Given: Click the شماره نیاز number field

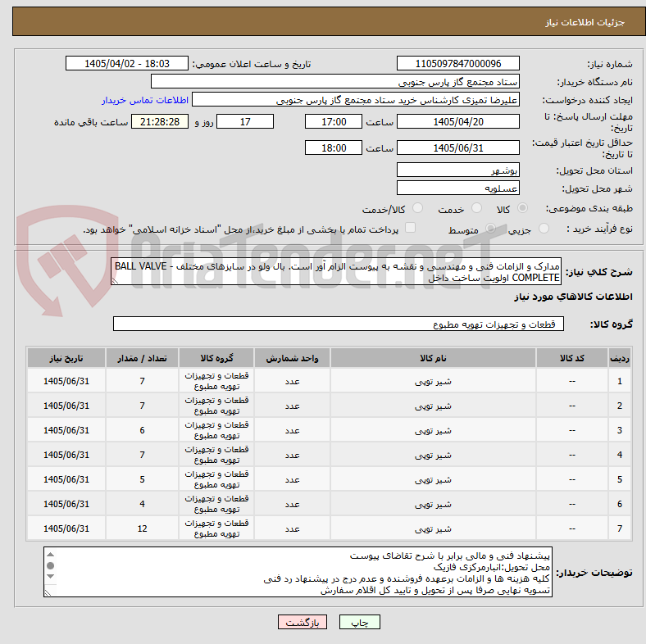Looking at the screenshot, I should tap(458, 63).
